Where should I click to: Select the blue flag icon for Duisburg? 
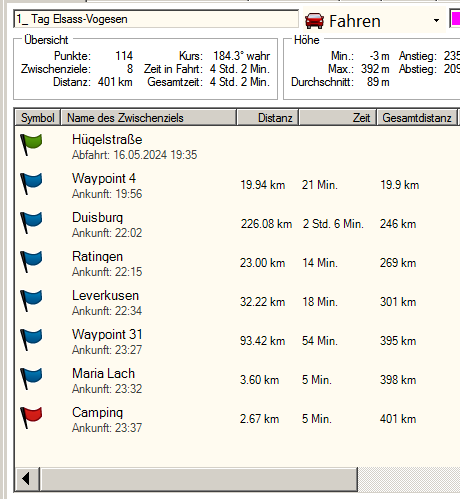[x=31, y=222]
